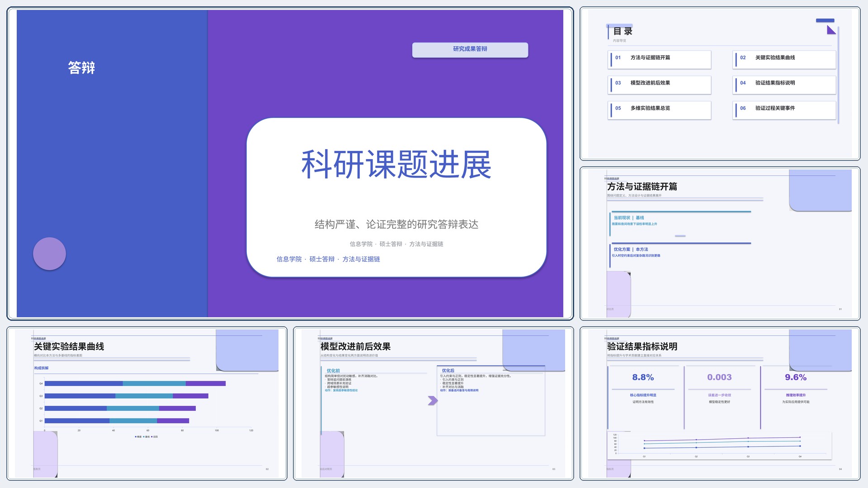Select contents entry 04 验证结果指标说明
Screen dimensions: 868x488
[x=784, y=84]
